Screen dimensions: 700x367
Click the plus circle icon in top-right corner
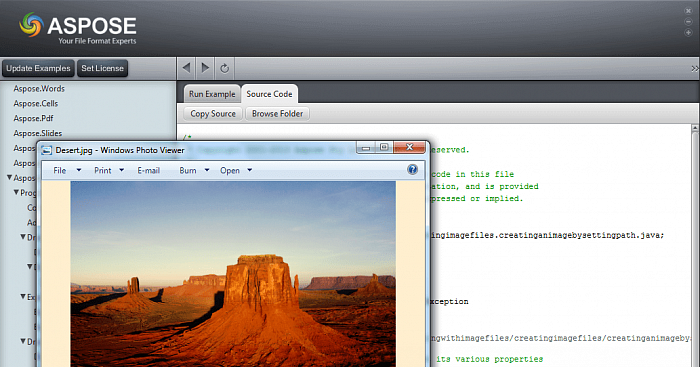[x=688, y=33]
